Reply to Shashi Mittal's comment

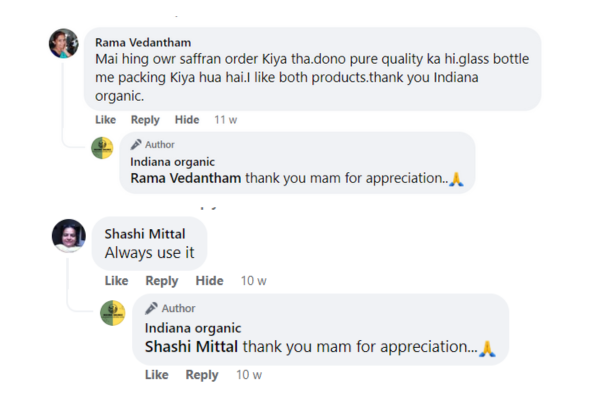[161, 281]
